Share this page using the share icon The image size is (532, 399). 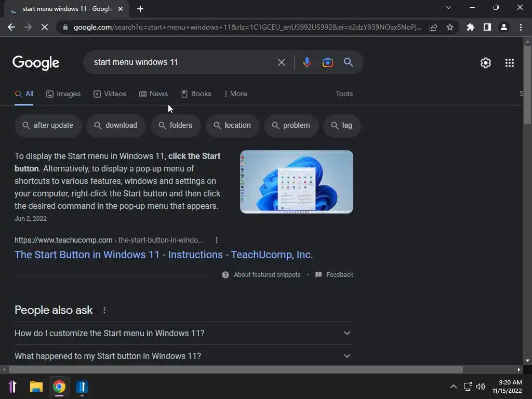(433, 27)
